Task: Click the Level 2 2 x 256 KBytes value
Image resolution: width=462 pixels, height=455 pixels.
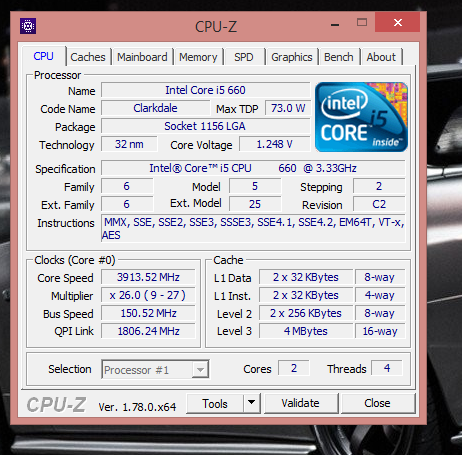Action: click(306, 313)
